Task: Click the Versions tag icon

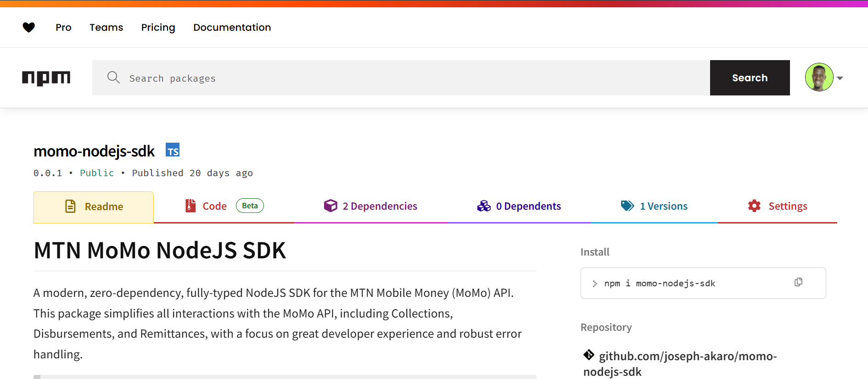Action: point(627,206)
